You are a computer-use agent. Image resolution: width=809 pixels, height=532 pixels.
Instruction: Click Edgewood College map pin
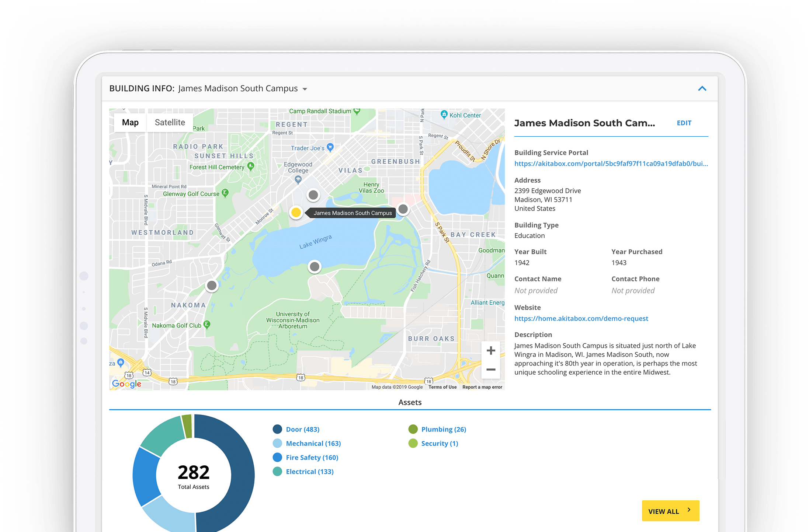coord(298,179)
